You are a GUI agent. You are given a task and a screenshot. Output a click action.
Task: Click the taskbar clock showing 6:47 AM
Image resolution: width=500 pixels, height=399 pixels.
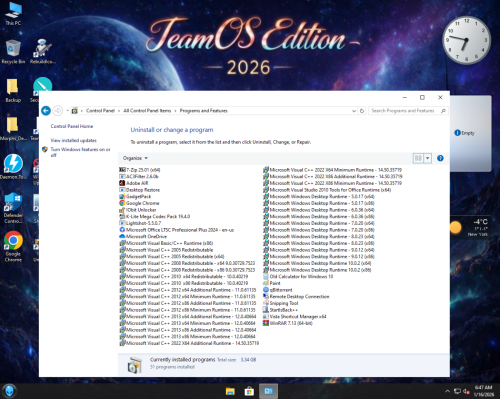tap(484, 391)
